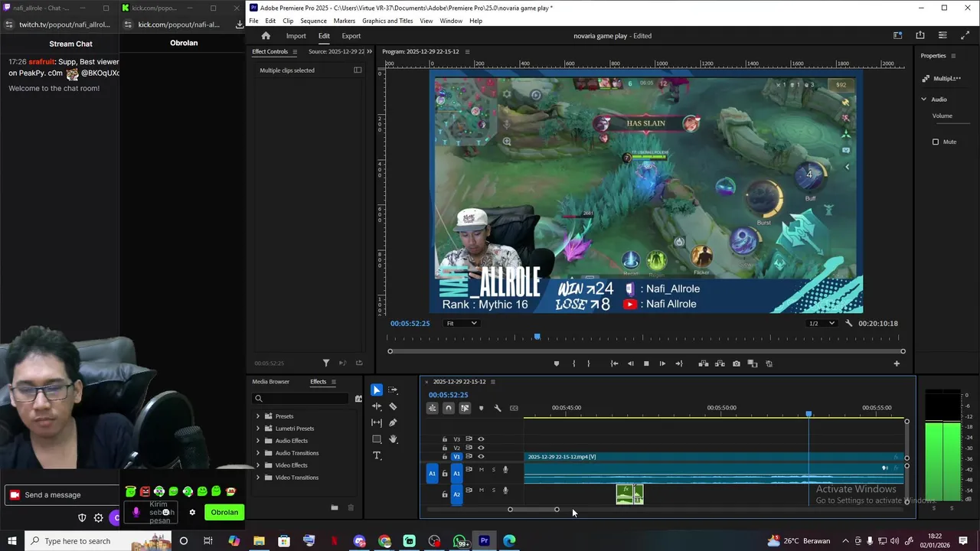Viewport: 980px width, 551px height.
Task: Open Program monitor wrench settings
Action: click(x=848, y=324)
